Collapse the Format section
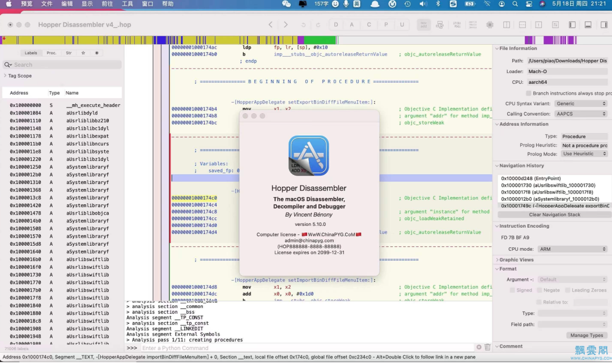This screenshot has height=364, width=612. (497, 269)
